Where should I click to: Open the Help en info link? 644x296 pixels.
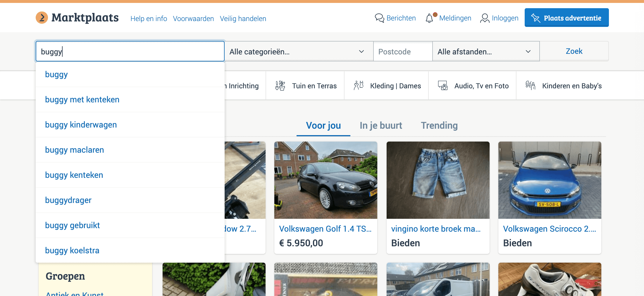[149, 19]
